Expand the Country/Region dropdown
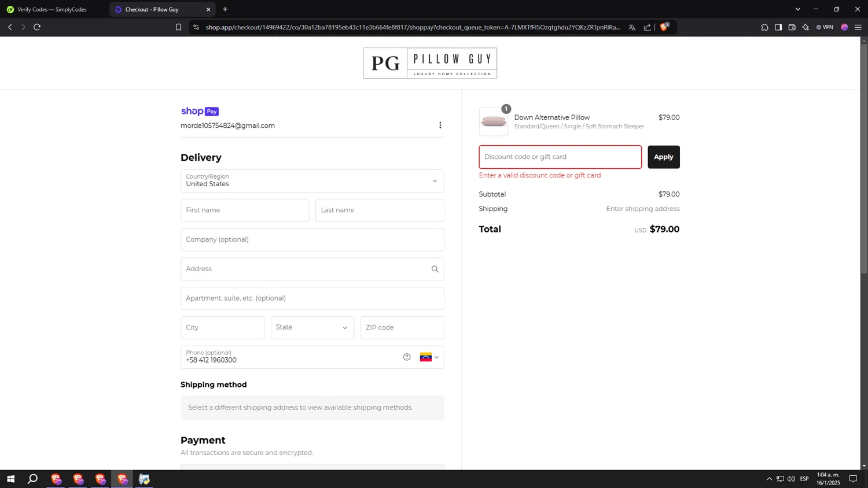The width and height of the screenshot is (868, 488). click(312, 181)
